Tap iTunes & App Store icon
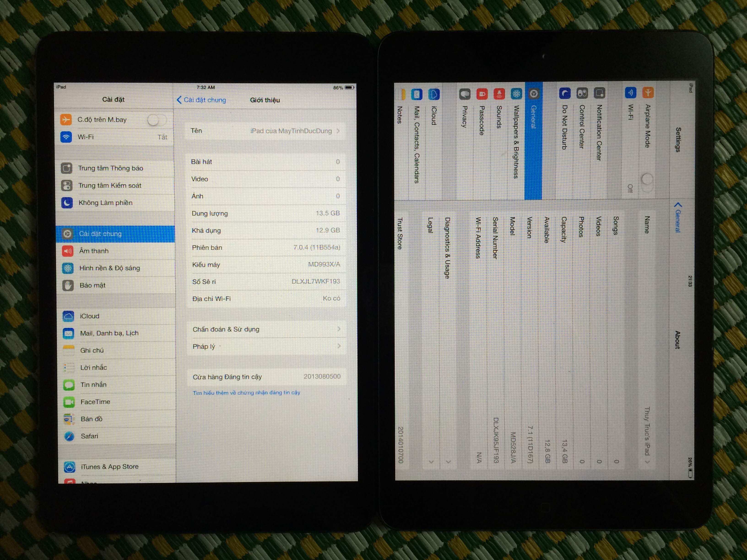 70,467
